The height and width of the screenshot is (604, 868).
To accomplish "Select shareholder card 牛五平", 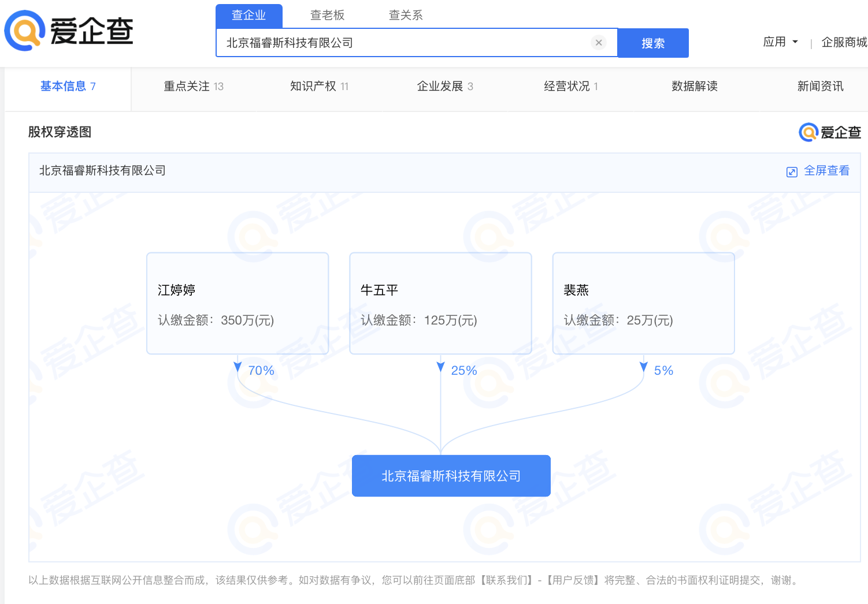I will 440,303.
